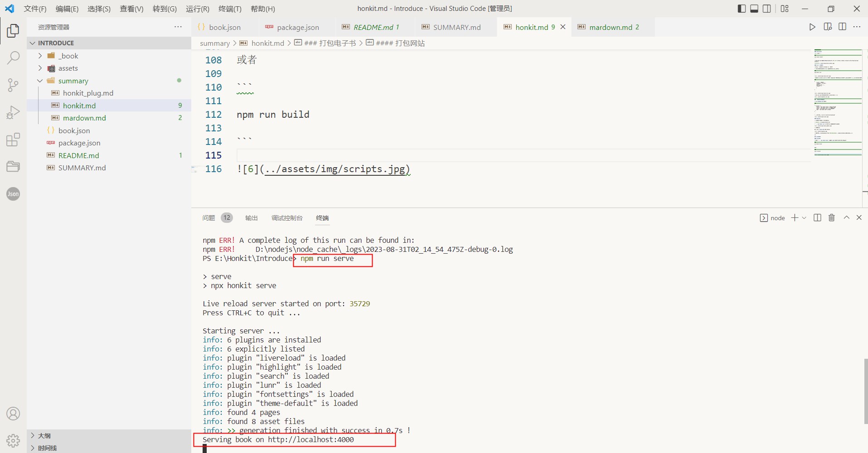
Task: Open the 选择(S) menu
Action: click(x=99, y=9)
